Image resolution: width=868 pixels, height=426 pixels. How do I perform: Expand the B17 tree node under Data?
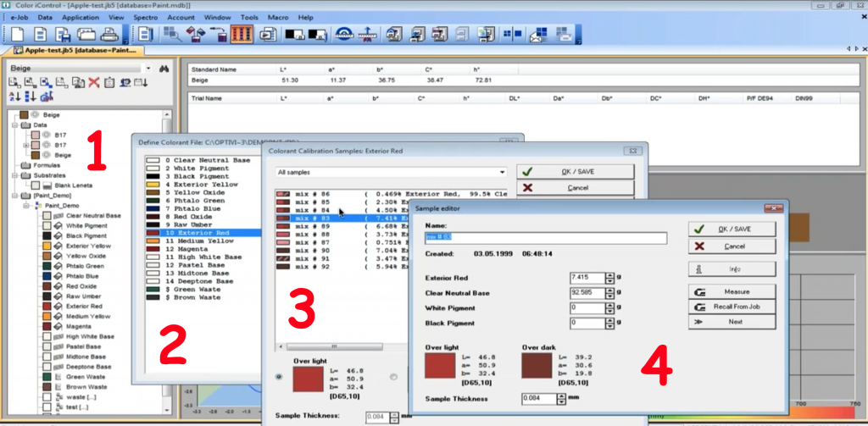point(26,146)
